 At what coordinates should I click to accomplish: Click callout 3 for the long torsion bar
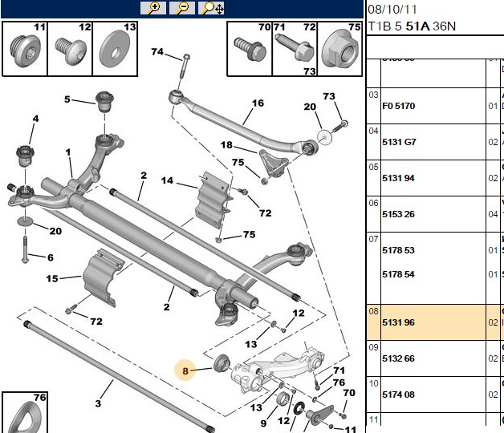pos(98,403)
